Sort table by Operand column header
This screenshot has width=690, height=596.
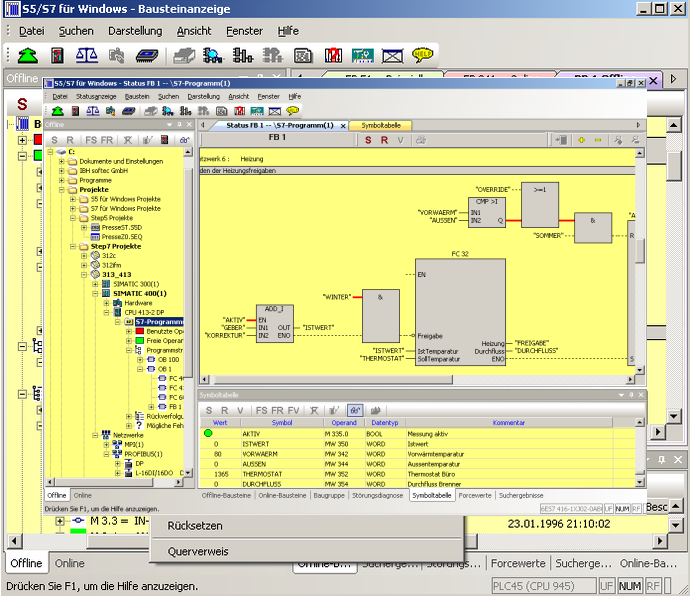coord(344,423)
